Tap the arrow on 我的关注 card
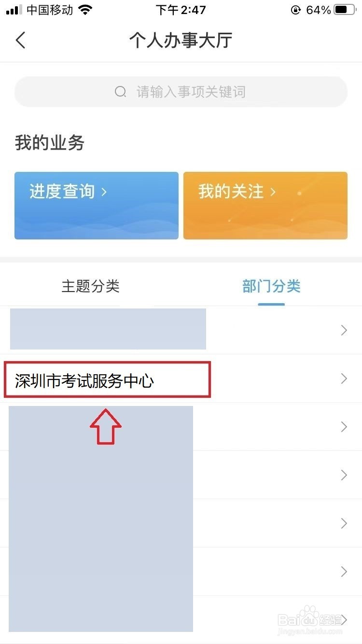 click(273, 192)
